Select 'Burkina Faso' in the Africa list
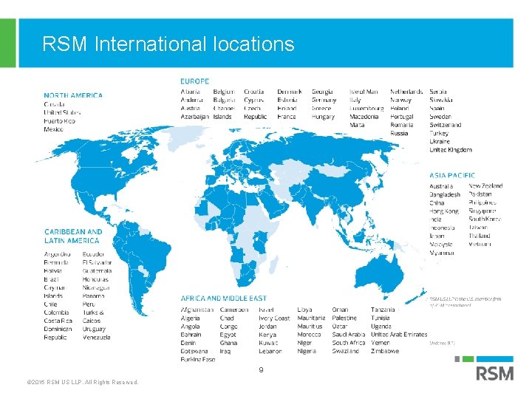Viewport: 532px width, 399px height. click(198, 360)
